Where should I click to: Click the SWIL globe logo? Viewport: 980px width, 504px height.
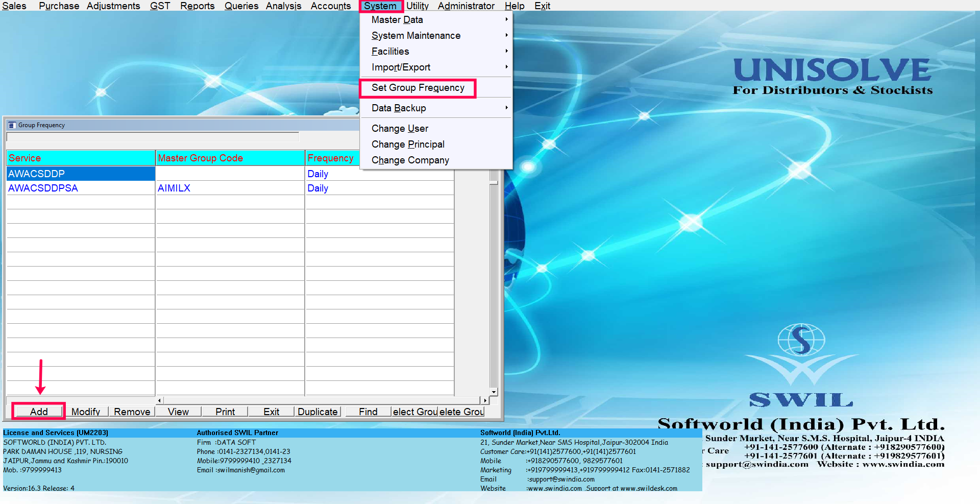pos(801,340)
